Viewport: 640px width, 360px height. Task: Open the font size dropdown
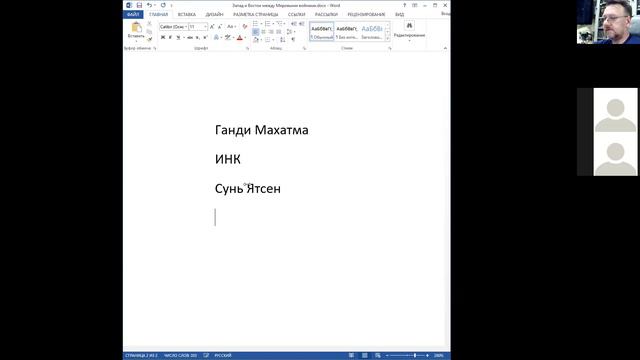(x=205, y=27)
